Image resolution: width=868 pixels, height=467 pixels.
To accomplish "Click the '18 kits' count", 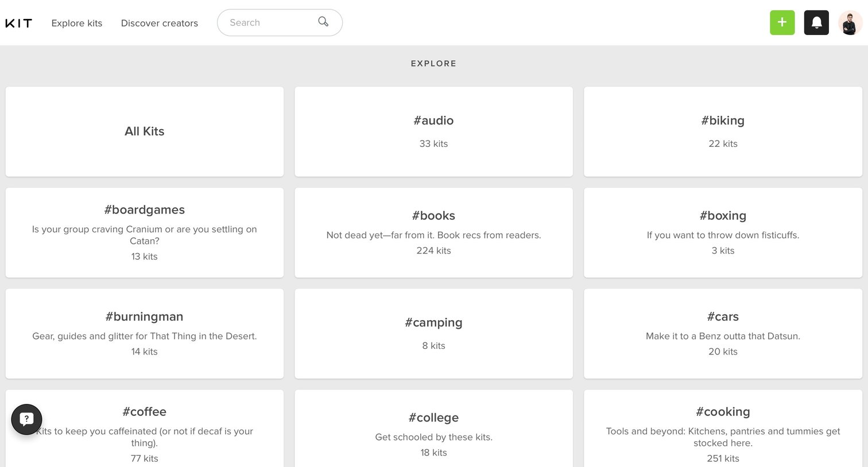I will point(433,453).
